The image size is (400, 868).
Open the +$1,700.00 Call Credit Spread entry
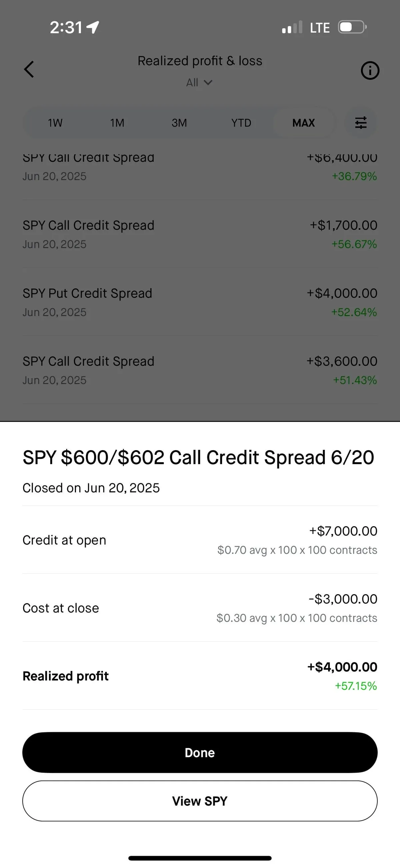[x=200, y=234]
